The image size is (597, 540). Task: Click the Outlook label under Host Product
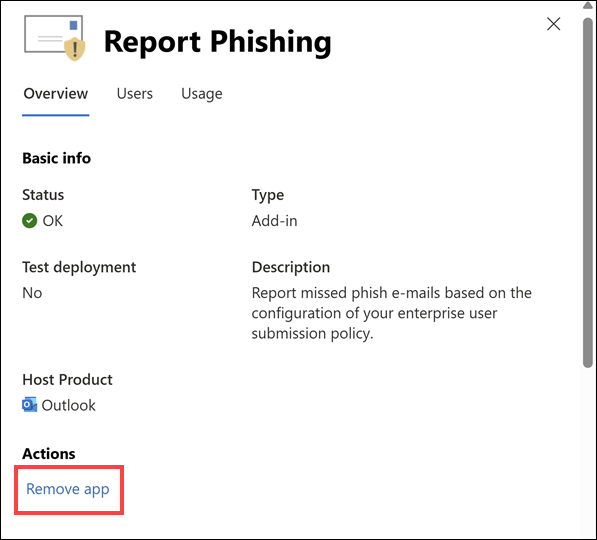(69, 406)
